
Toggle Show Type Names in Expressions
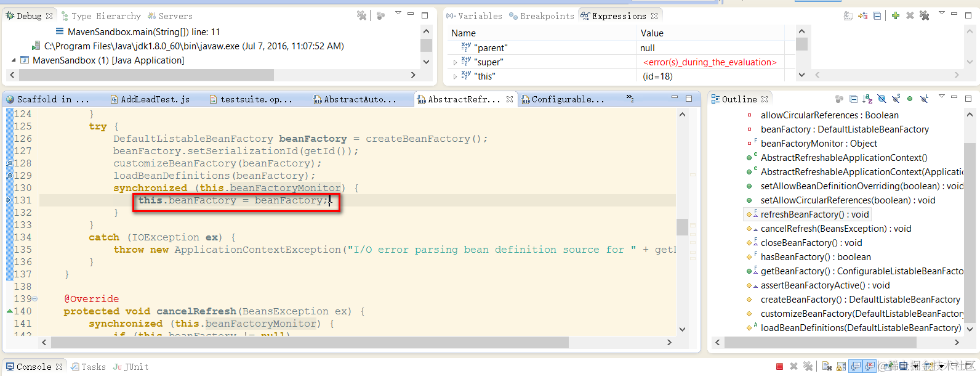pos(848,15)
